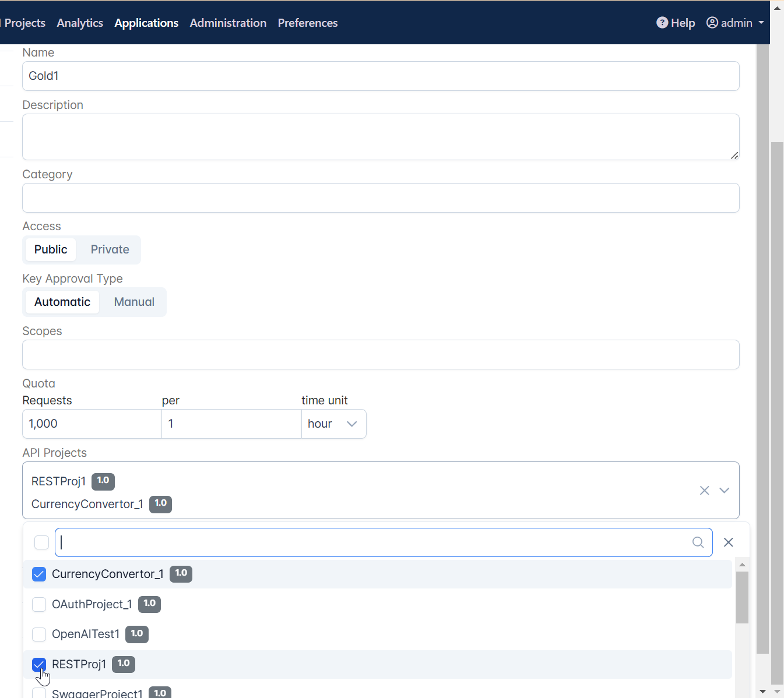Viewport: 784px width, 698px height.
Task: Clear all selected API Projects with X icon
Action: pyautogui.click(x=704, y=491)
